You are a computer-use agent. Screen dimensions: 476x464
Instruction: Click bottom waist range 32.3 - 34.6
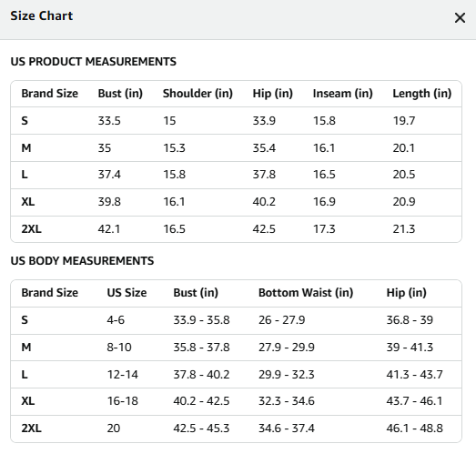coord(287,401)
